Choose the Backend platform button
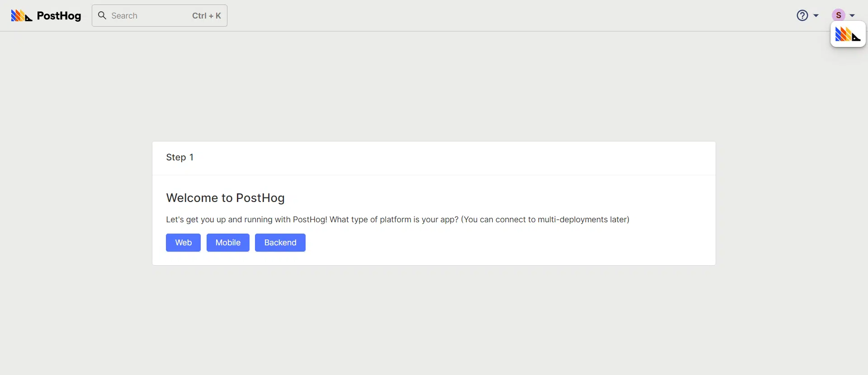 tap(280, 243)
